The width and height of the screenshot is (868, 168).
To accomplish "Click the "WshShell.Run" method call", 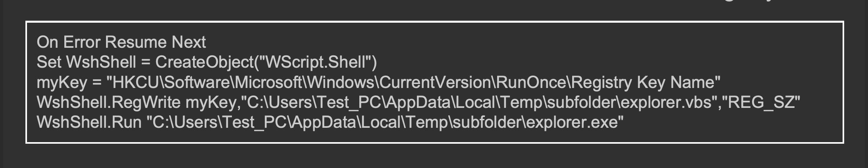I will [89, 122].
